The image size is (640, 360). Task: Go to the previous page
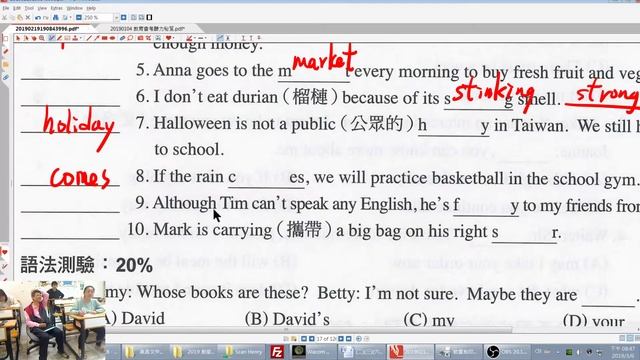pyautogui.click(x=312, y=339)
